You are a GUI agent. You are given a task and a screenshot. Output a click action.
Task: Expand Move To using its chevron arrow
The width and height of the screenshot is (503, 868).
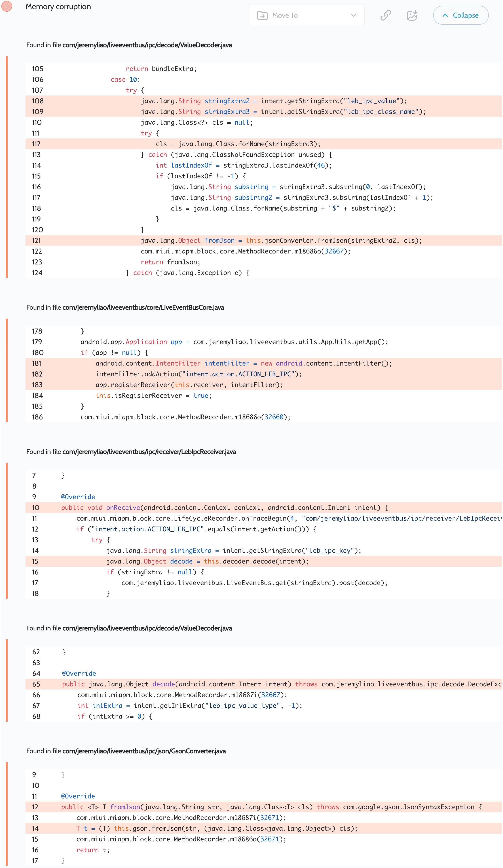pos(353,15)
